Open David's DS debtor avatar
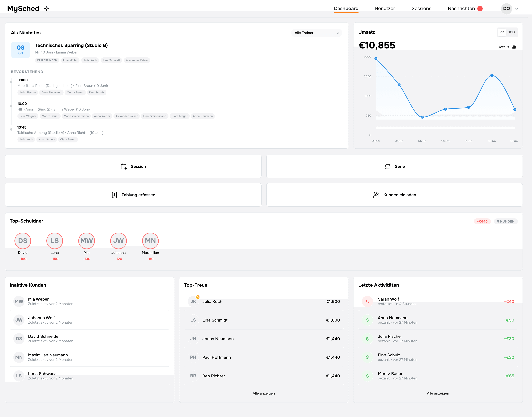The width and height of the screenshot is (532, 417). [x=23, y=241]
